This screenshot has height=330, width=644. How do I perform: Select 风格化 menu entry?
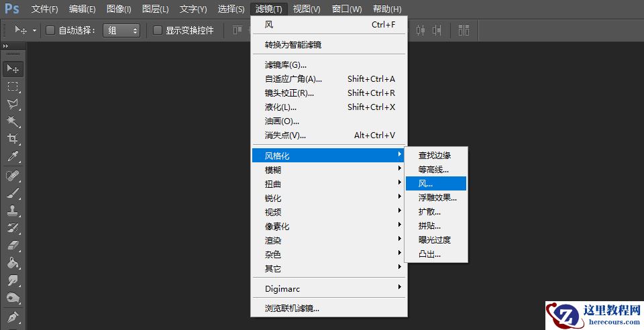click(329, 156)
